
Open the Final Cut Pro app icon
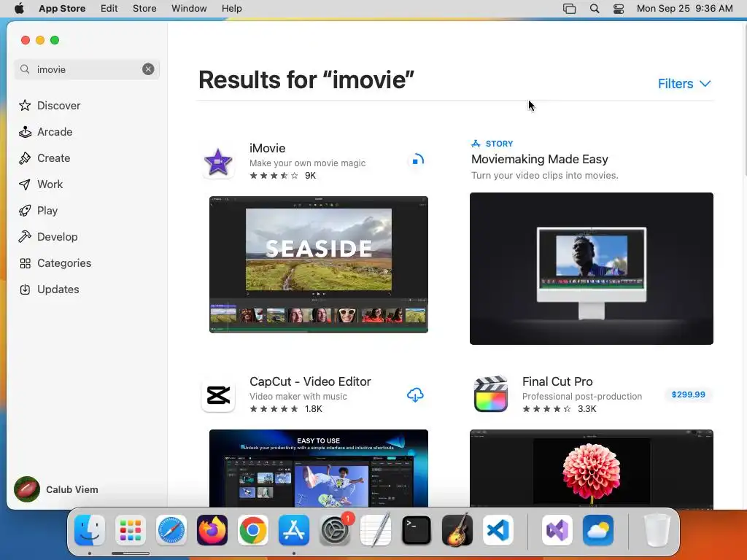491,394
